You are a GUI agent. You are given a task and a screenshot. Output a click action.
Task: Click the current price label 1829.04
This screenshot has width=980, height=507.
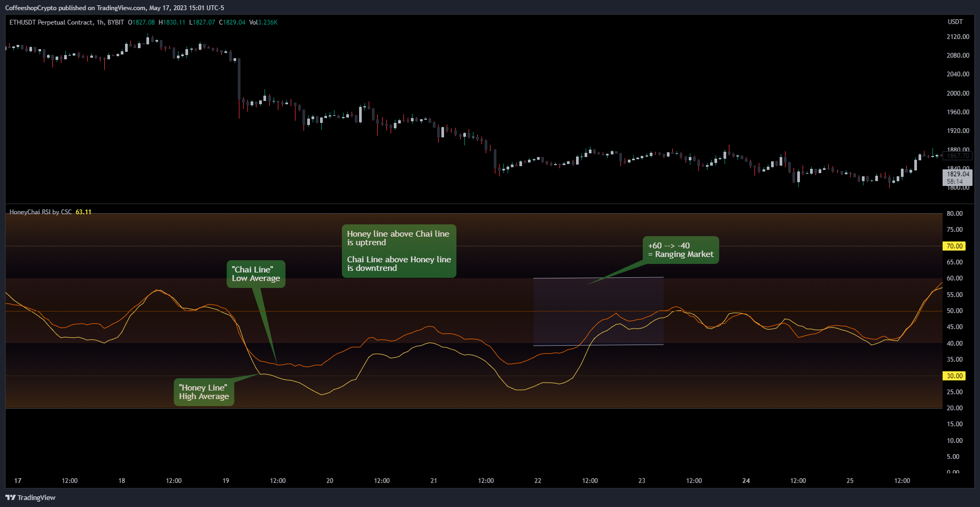click(x=958, y=174)
